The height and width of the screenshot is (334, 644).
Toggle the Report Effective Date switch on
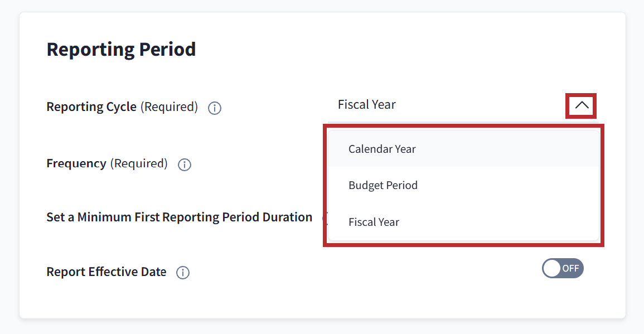tap(563, 268)
